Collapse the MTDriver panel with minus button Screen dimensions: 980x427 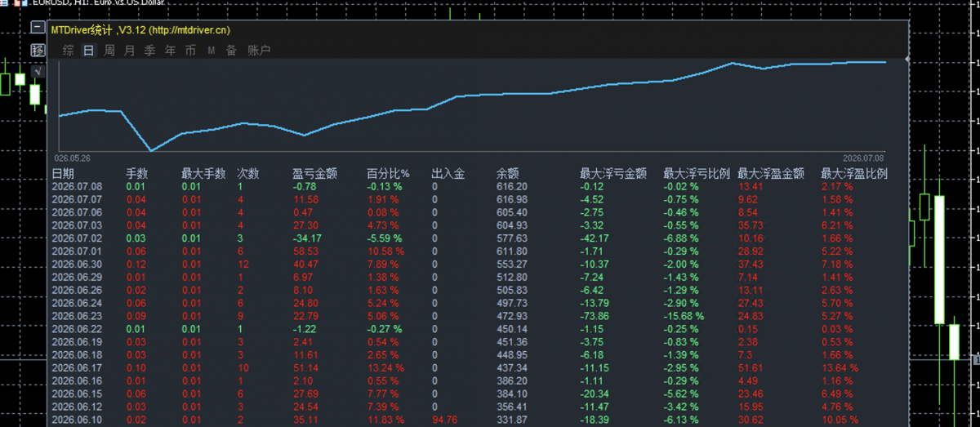click(38, 28)
